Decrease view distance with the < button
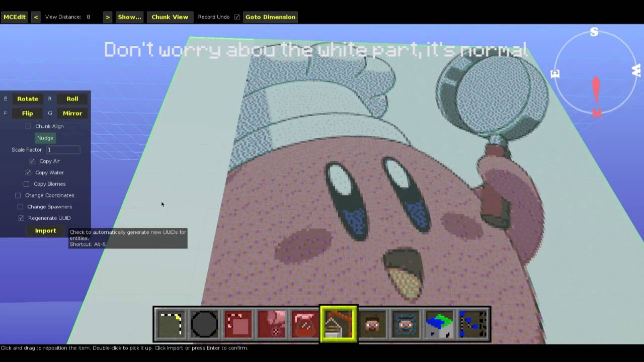The width and height of the screenshot is (644, 362). pyautogui.click(x=36, y=17)
